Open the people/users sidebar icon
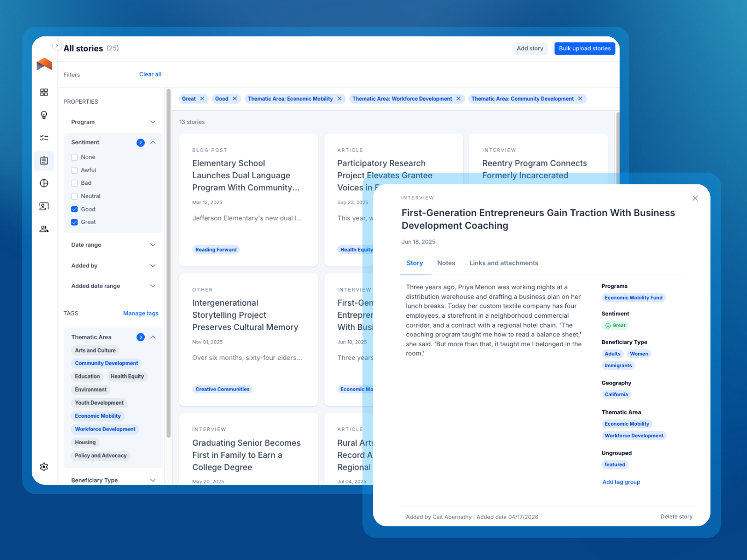This screenshot has height=560, width=747. coord(44,229)
